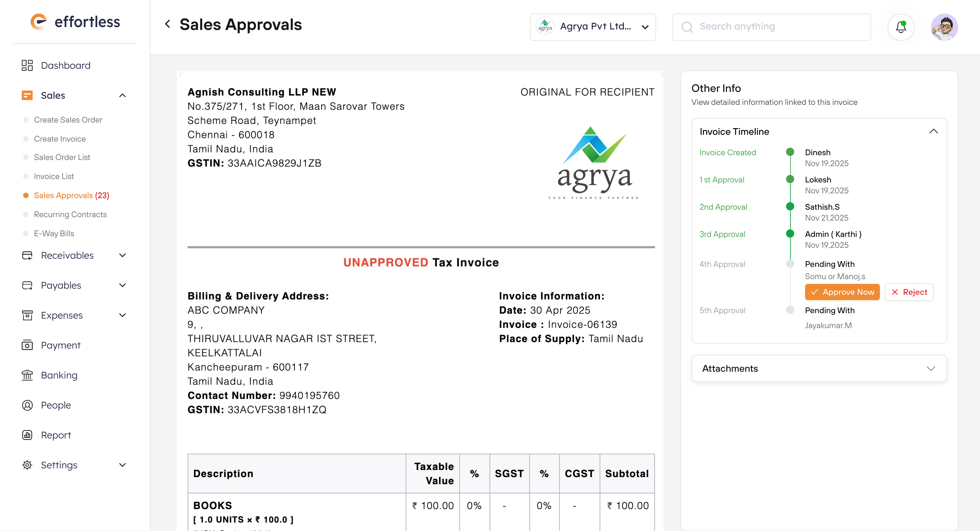
Task: Expand the Receivables menu
Action: click(122, 255)
